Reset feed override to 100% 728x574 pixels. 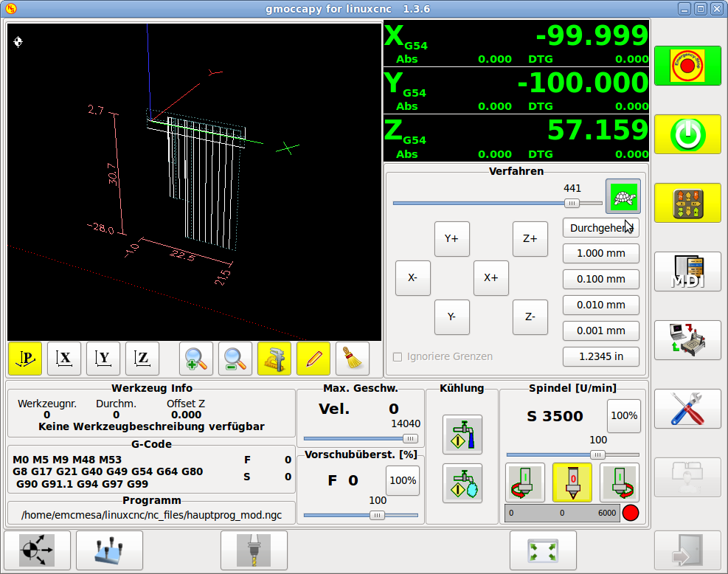(403, 480)
